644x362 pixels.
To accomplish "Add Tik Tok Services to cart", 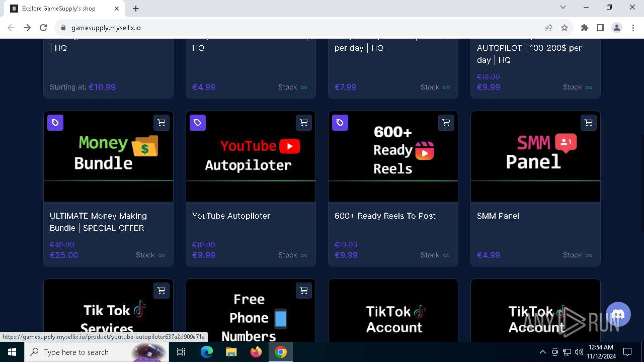I will pos(162,291).
